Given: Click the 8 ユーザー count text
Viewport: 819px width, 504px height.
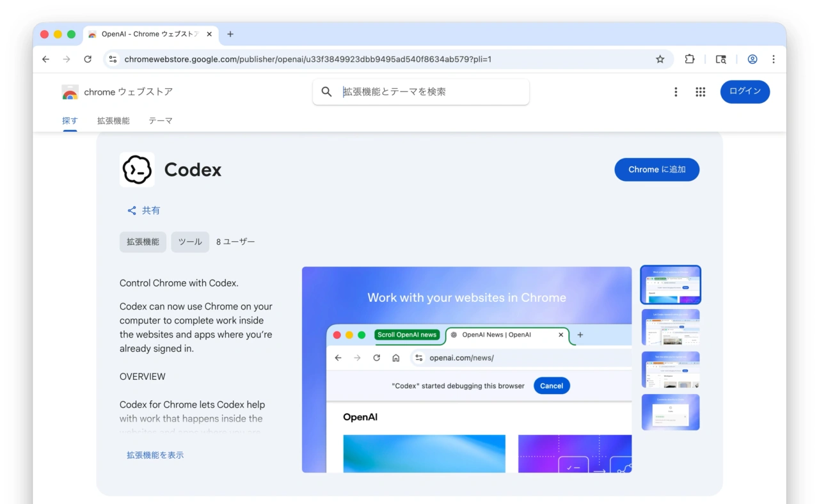Looking at the screenshot, I should click(x=235, y=242).
